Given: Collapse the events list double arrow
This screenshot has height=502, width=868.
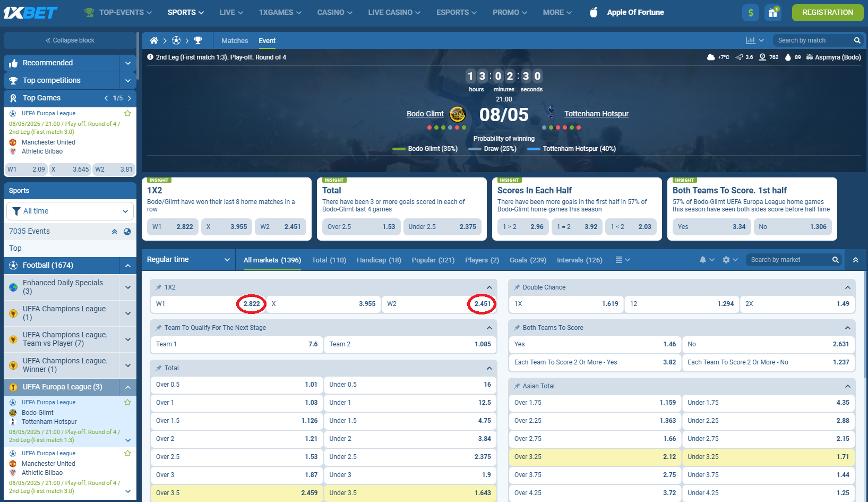Looking at the screenshot, I should pyautogui.click(x=114, y=231).
